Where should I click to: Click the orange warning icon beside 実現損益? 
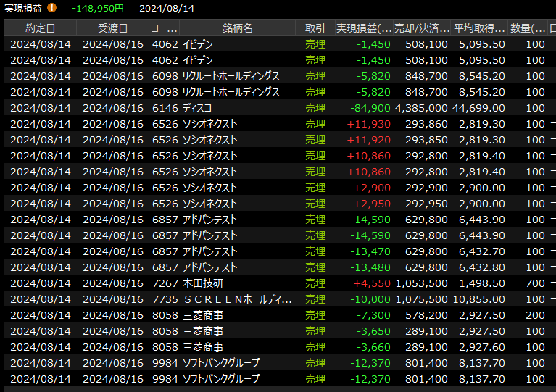51,8
